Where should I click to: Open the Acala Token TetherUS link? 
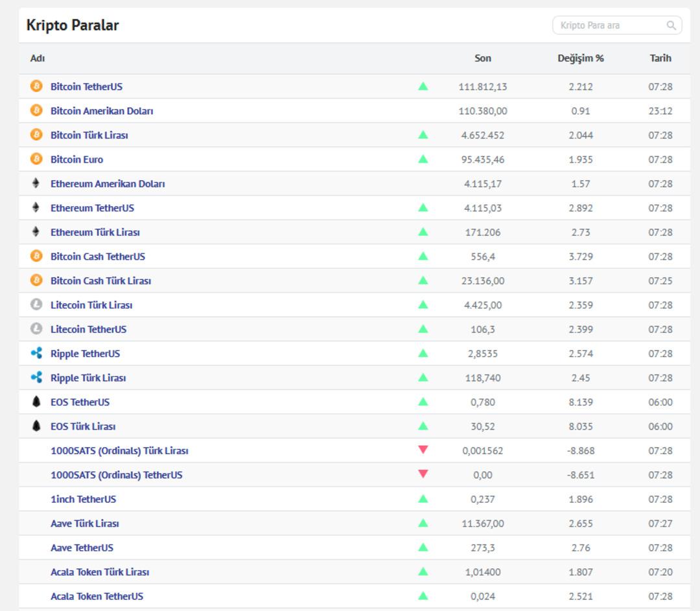tap(97, 596)
